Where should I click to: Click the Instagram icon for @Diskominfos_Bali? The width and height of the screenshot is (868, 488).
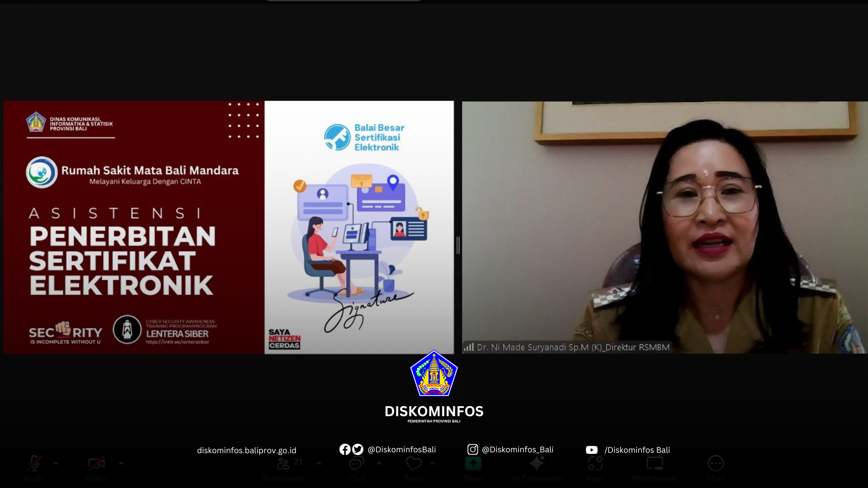click(x=472, y=449)
